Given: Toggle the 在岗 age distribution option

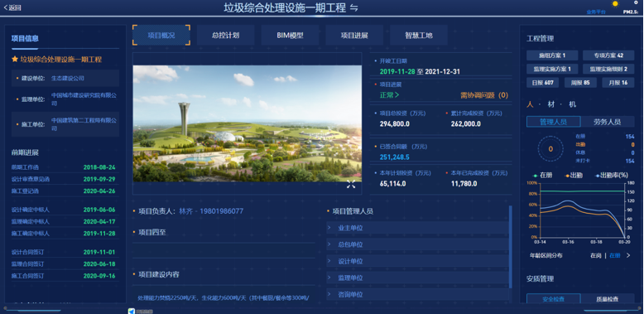Looking at the screenshot, I should pyautogui.click(x=596, y=256).
